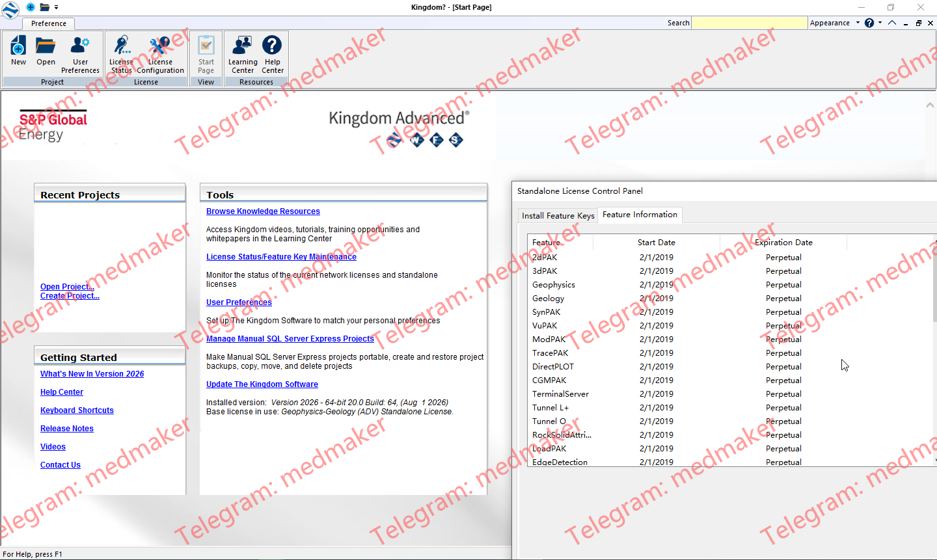View the Release Notes link
937x560 pixels.
[x=67, y=429]
